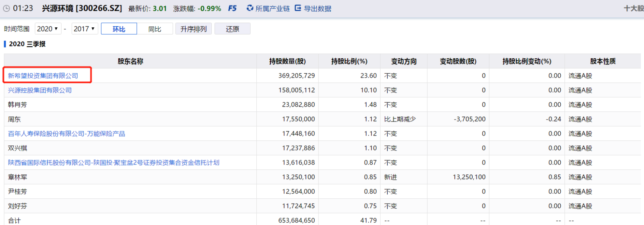
Task: Select shareholder name 尹桂芳
Action: pyautogui.click(x=17, y=192)
